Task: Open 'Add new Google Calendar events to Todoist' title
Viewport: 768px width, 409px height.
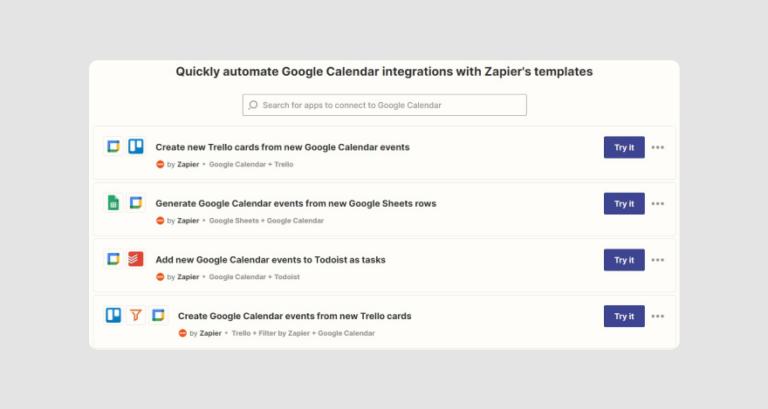Action: 270,260
